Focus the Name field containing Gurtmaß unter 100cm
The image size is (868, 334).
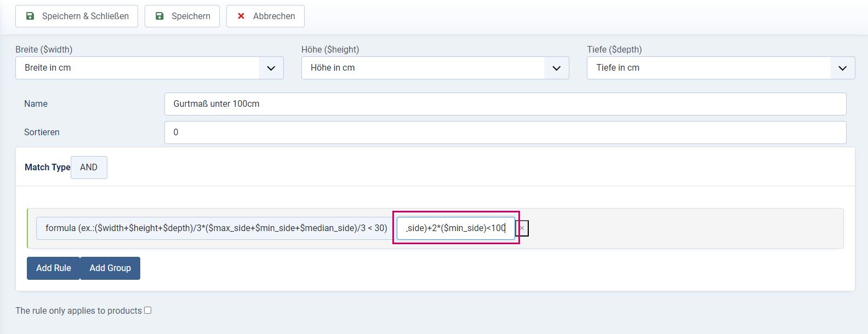coord(505,104)
